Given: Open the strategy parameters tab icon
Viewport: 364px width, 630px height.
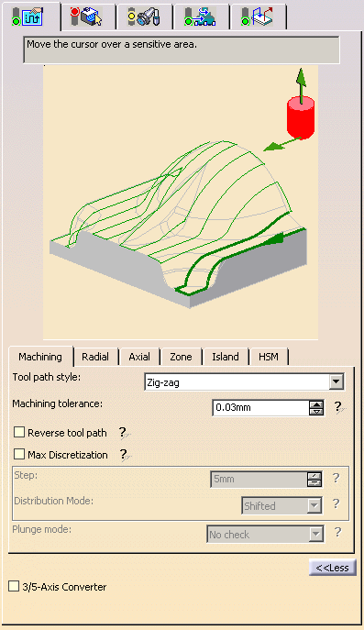Looking at the screenshot, I should (28, 17).
